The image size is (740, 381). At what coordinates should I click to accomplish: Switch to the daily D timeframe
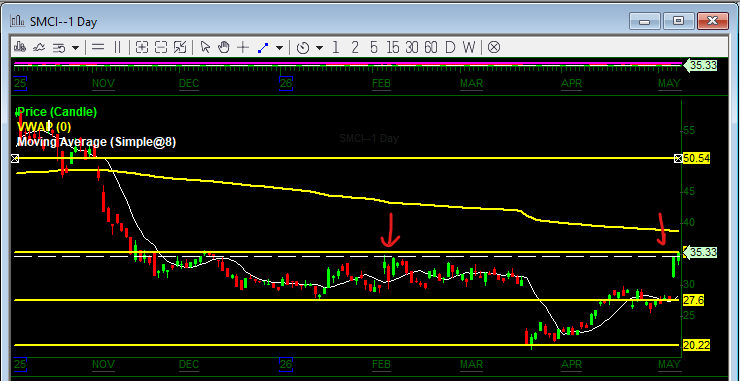[450, 47]
